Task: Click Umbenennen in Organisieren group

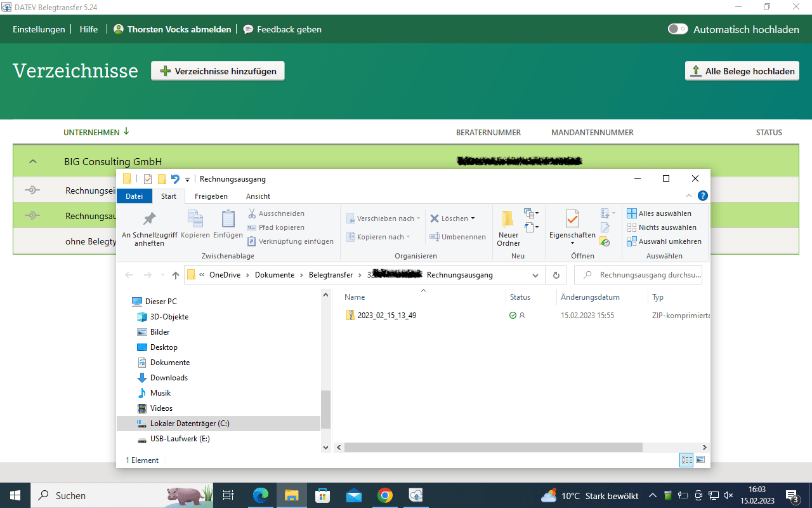Action: click(x=458, y=237)
